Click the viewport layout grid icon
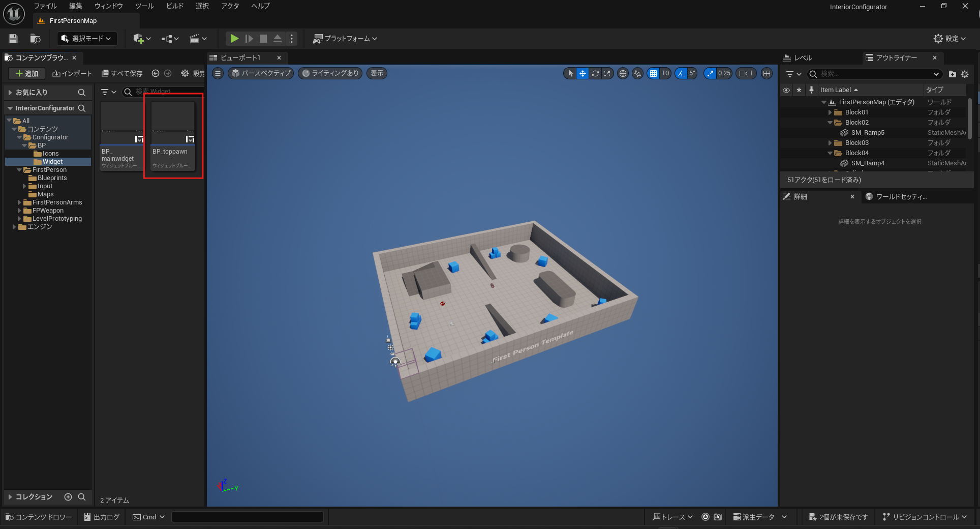The width and height of the screenshot is (980, 529). click(x=767, y=74)
